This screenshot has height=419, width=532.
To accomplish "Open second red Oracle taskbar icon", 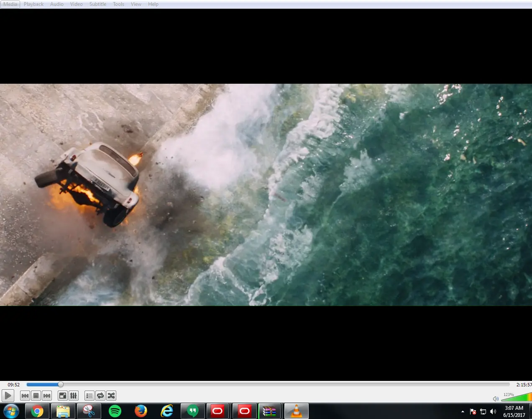I will [244, 411].
